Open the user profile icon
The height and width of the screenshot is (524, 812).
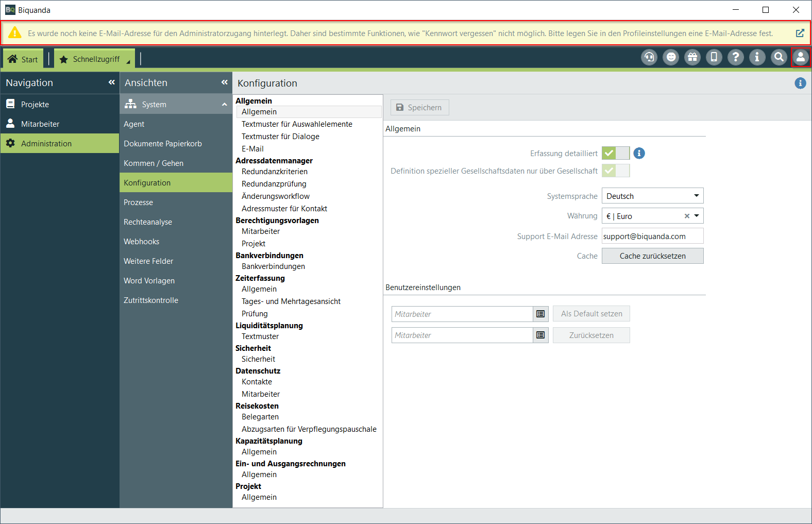[x=800, y=57]
